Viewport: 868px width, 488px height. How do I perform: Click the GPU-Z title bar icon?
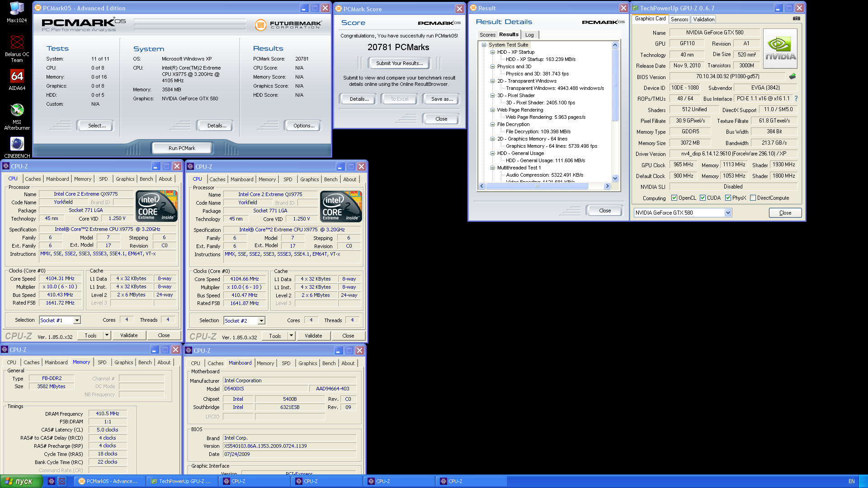pos(635,8)
